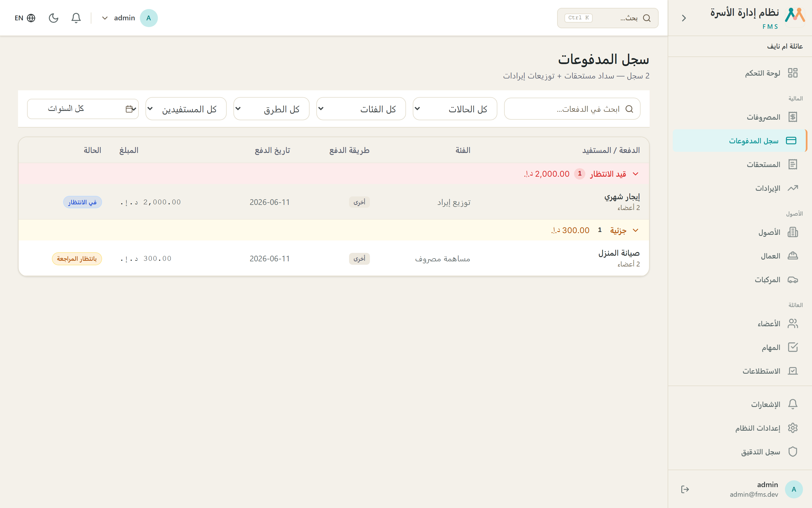Click the أخرى tag in إيجار شهري row
812x508 pixels.
tap(359, 202)
